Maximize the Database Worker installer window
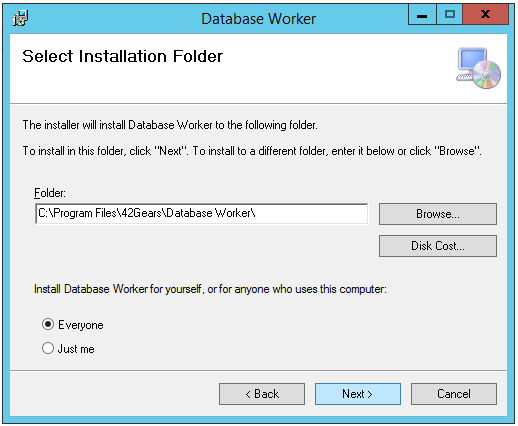 449,15
